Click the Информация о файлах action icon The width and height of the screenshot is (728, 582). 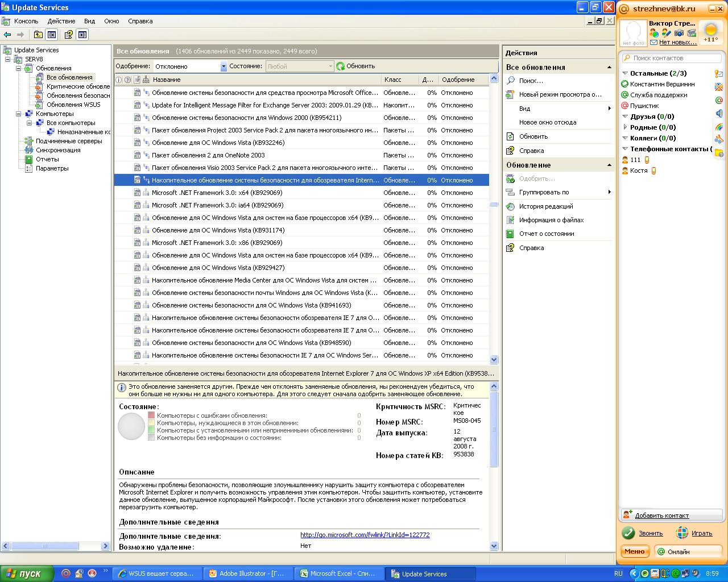tap(511, 220)
